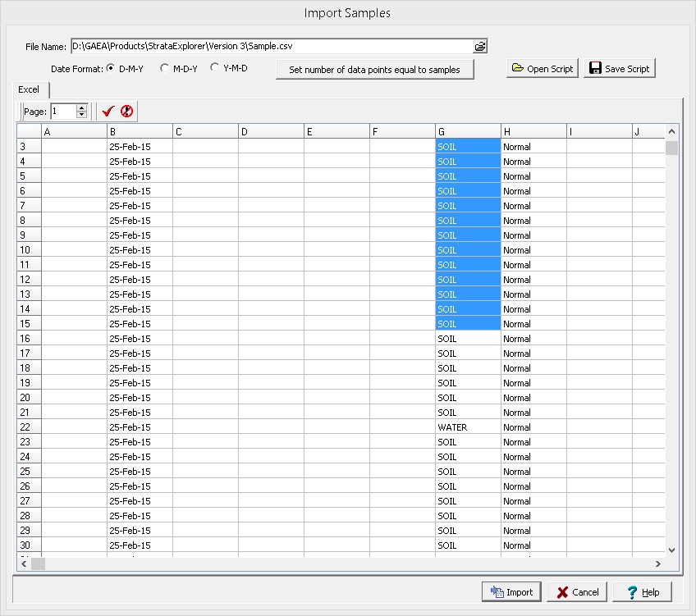Set number of data points equal to samples

point(374,69)
